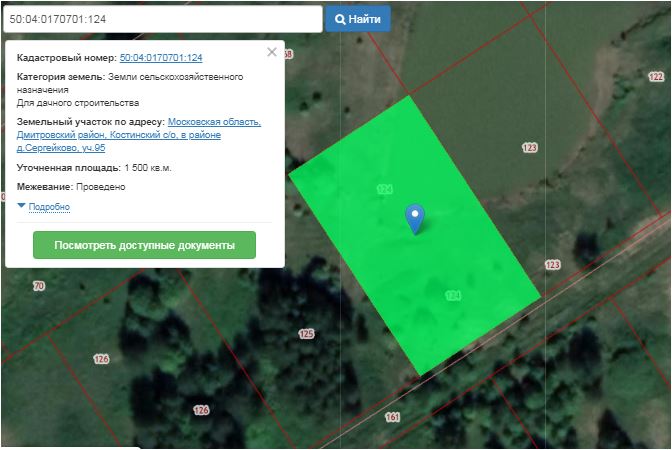Click the parcel label 70
672x450 pixels.
(x=39, y=286)
